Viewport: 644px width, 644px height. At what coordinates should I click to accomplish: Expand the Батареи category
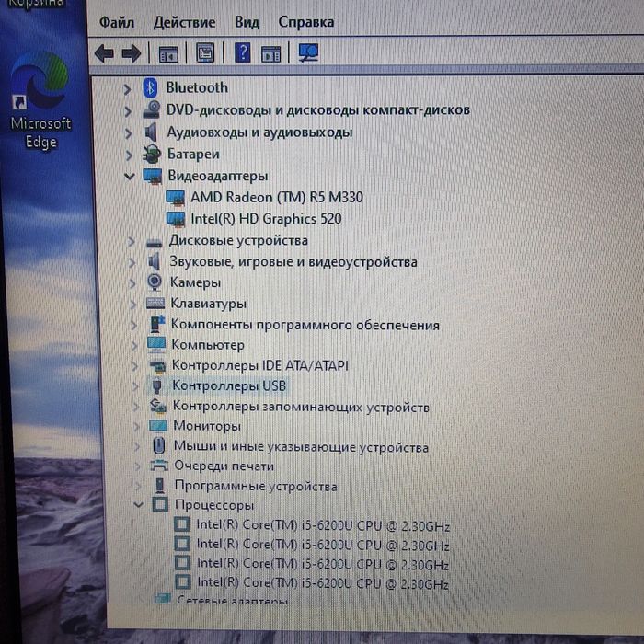(x=129, y=155)
